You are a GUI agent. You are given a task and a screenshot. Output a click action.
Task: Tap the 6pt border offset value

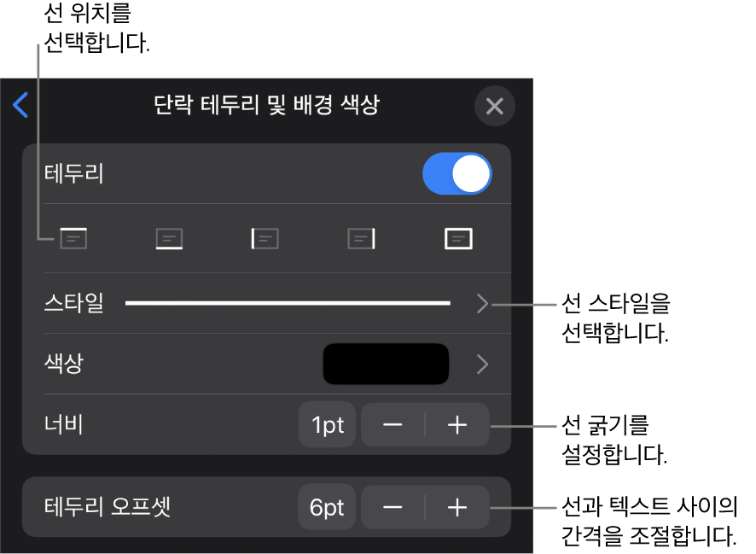(x=327, y=507)
